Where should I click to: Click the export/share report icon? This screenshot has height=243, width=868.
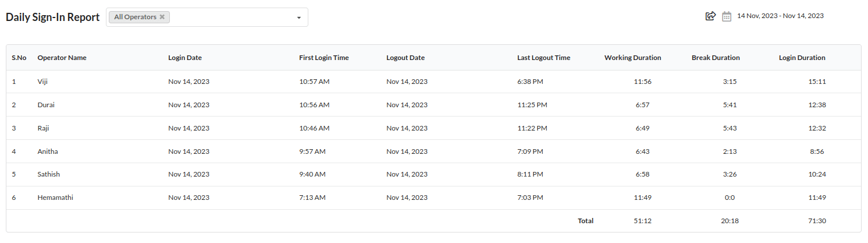click(710, 16)
